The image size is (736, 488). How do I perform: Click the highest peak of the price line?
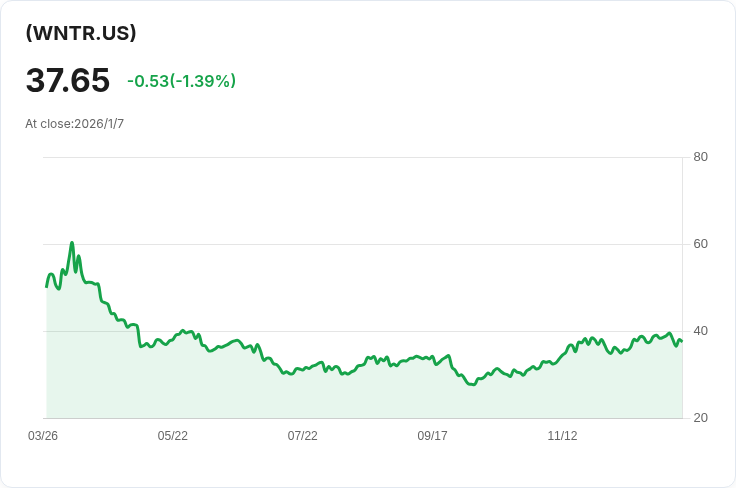(x=72, y=243)
